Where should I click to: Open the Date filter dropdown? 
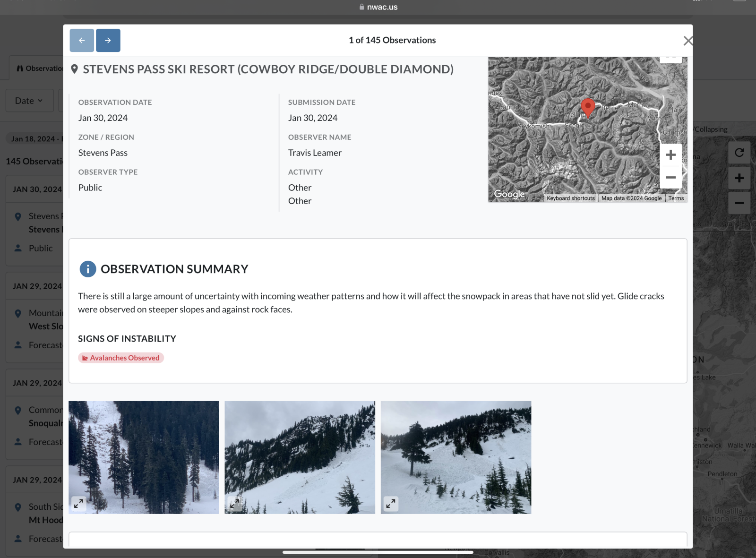[29, 101]
